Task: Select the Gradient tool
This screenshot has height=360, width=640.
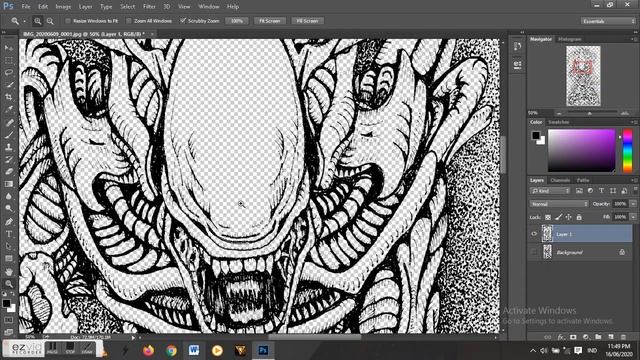Action: point(9,184)
